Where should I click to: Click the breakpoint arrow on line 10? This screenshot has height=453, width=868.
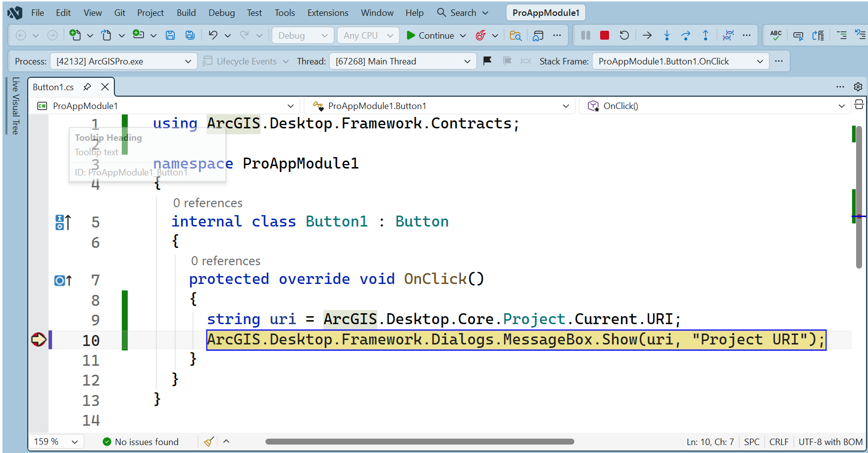(x=39, y=340)
